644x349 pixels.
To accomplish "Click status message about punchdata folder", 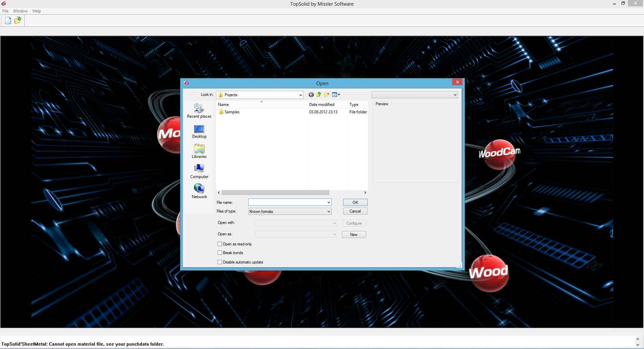I will (83, 344).
